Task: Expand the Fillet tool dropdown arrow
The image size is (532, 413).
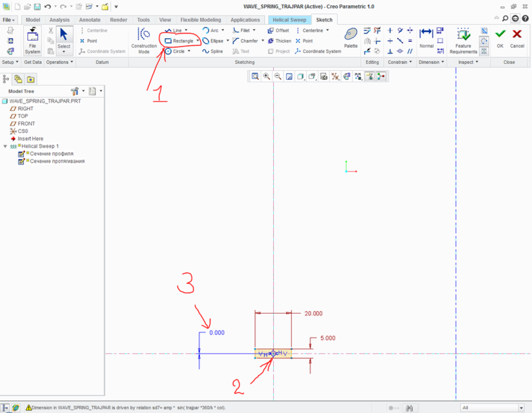Action: [254, 30]
